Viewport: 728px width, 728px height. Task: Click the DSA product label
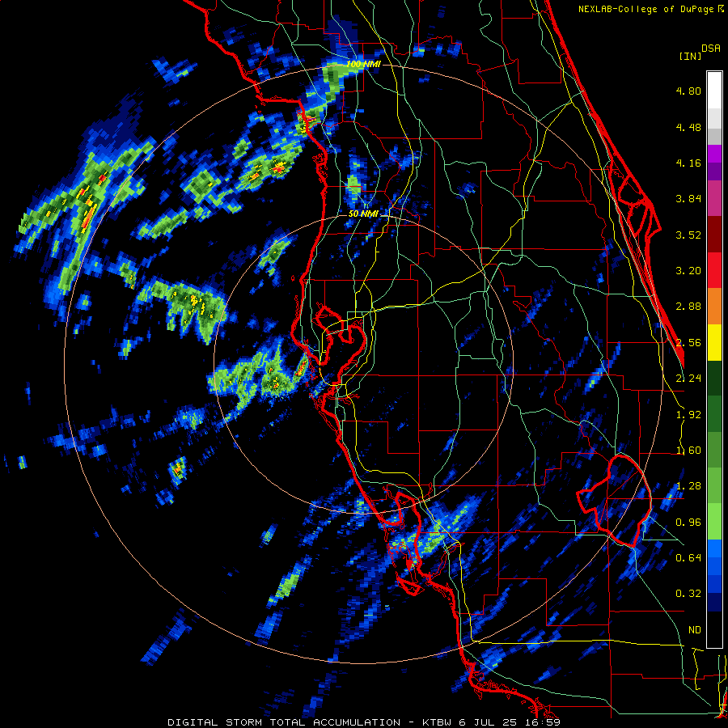click(711, 49)
